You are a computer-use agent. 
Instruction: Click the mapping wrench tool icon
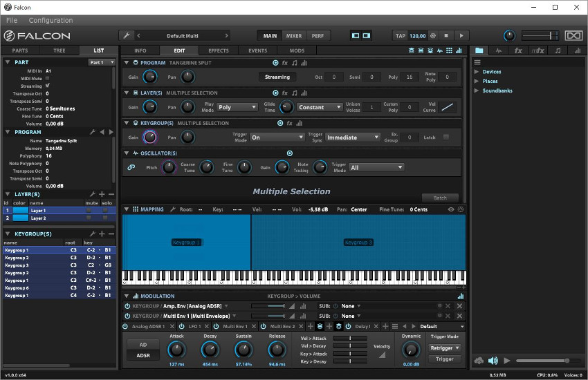coord(172,209)
